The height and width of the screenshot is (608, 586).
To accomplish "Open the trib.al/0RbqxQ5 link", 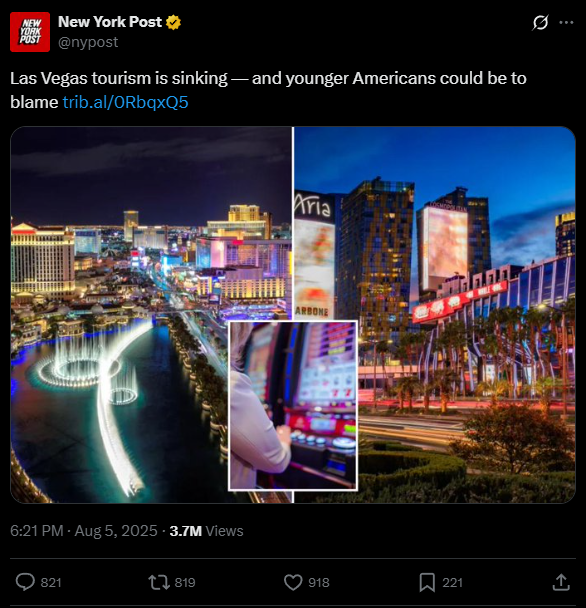I will click(125, 102).
